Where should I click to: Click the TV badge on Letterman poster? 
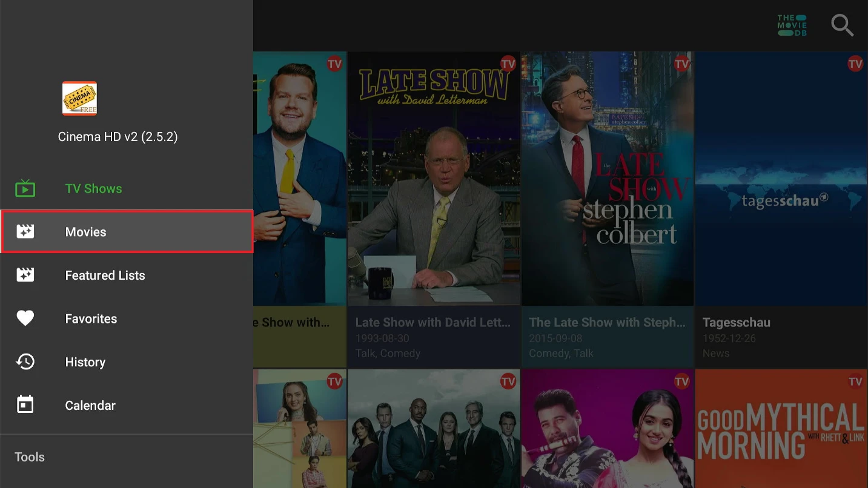click(x=508, y=64)
